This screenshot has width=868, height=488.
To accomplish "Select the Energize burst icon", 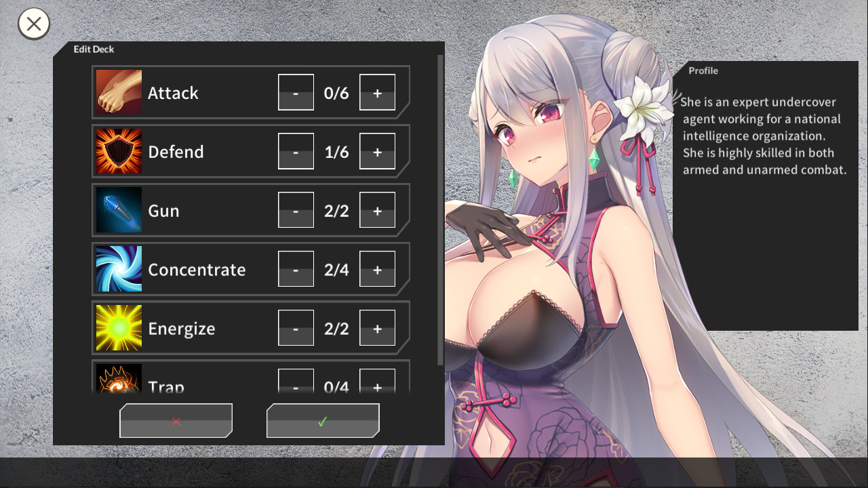I will (119, 328).
